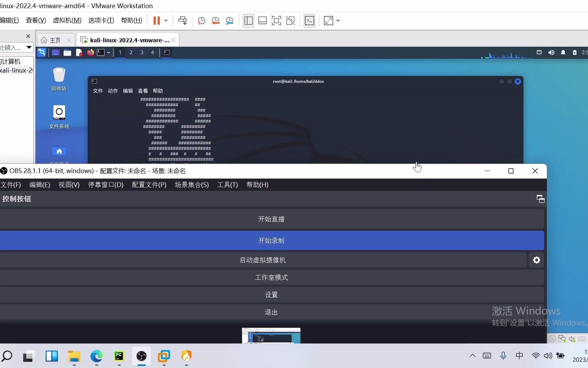Image resolution: width=588 pixels, height=368 pixels.
Task: Toggle the VMware thumbnail bar view
Action: [x=262, y=21]
